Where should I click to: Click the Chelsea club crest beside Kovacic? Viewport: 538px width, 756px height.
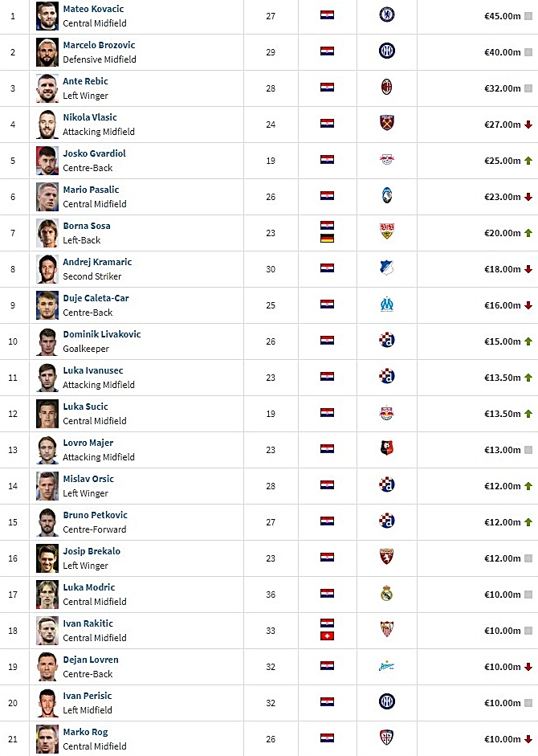click(386, 15)
